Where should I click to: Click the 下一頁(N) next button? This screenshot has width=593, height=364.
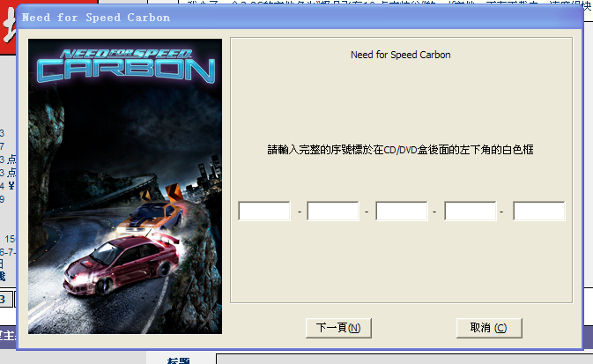(338, 328)
